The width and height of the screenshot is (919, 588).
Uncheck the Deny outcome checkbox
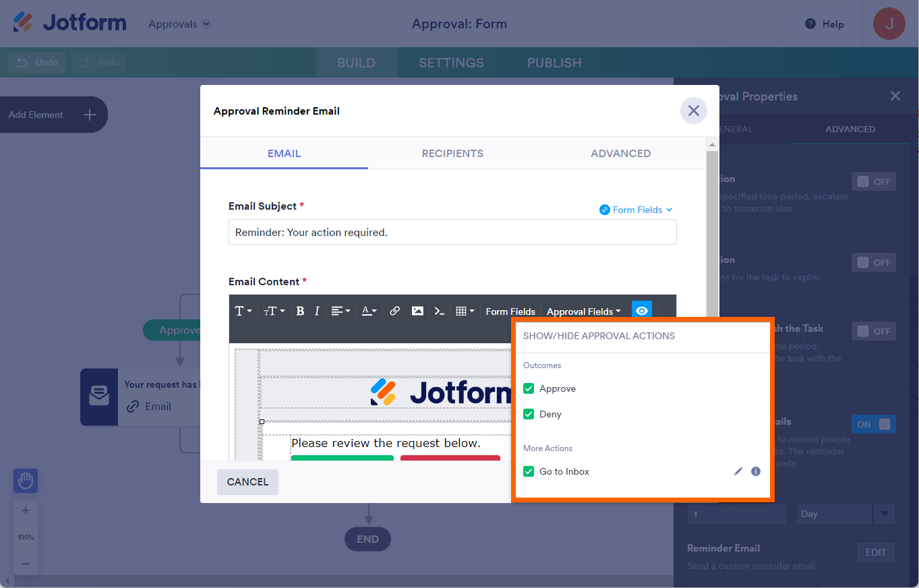coord(529,414)
